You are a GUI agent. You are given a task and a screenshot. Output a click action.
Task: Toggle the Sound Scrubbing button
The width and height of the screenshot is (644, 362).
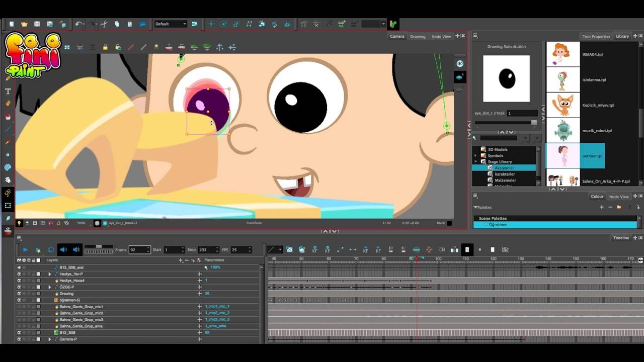(x=76, y=249)
